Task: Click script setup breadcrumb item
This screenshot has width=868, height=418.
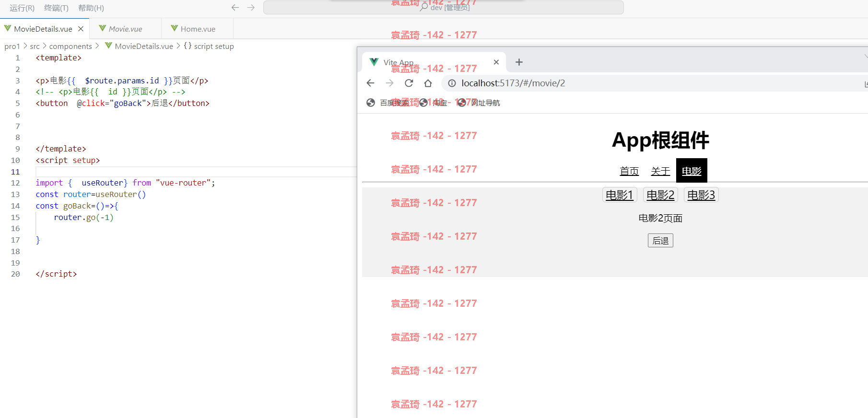Action: point(214,46)
